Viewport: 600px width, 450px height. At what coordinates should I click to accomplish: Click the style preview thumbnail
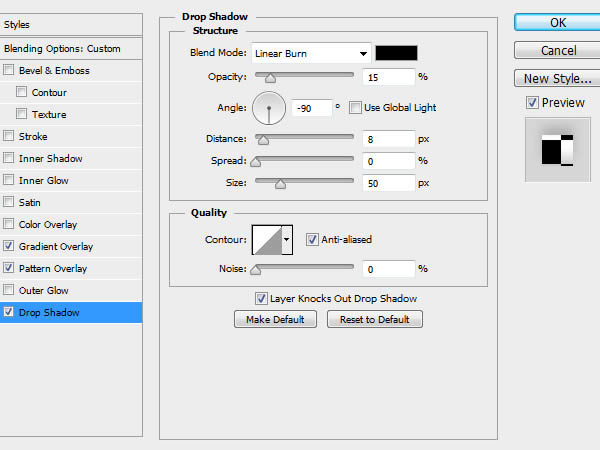coord(558,150)
